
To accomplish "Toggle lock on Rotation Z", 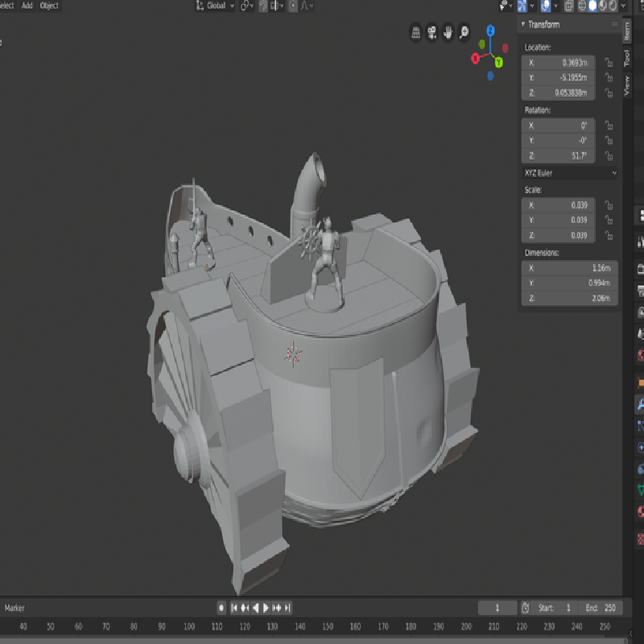I will 609,155.
